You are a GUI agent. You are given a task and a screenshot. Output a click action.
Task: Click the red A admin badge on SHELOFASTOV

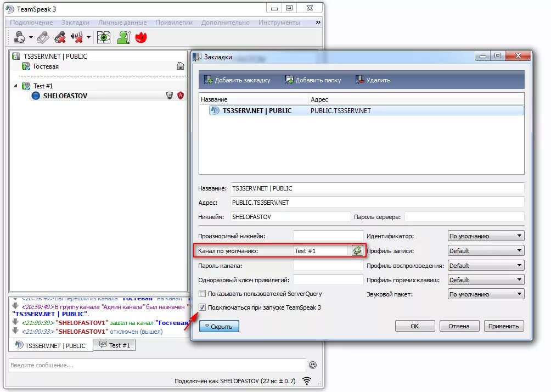[x=181, y=96]
